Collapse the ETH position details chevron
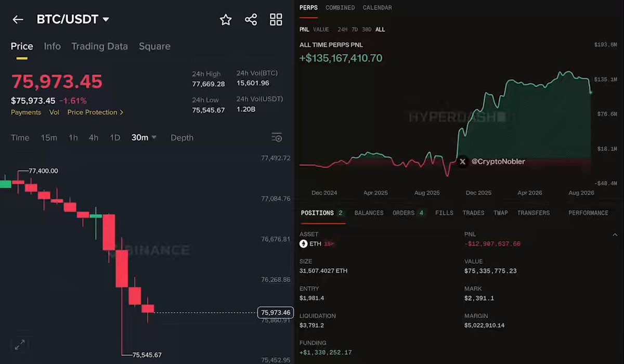Screen dimensions: 624x364 [615, 235]
